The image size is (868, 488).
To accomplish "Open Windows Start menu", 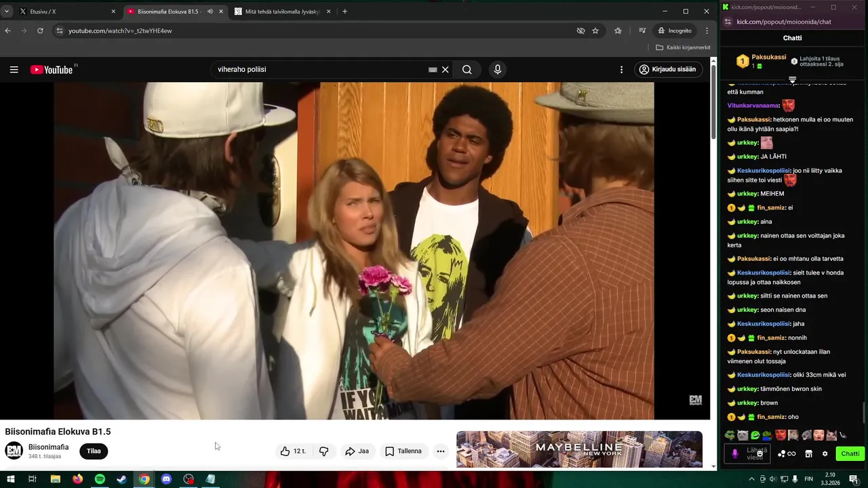I will click(x=12, y=479).
